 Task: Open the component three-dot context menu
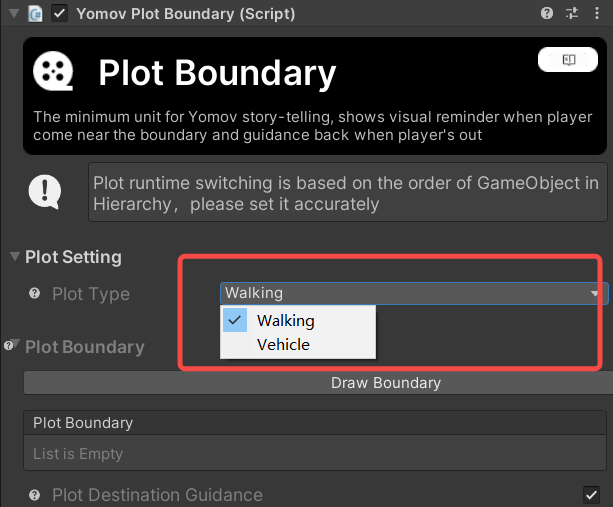coord(597,13)
